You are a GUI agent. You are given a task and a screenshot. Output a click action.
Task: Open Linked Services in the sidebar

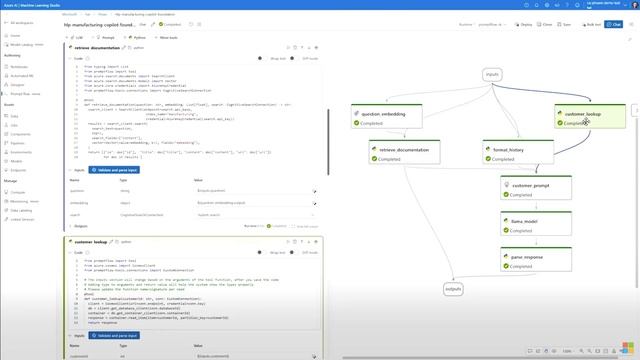pyautogui.click(x=22, y=219)
